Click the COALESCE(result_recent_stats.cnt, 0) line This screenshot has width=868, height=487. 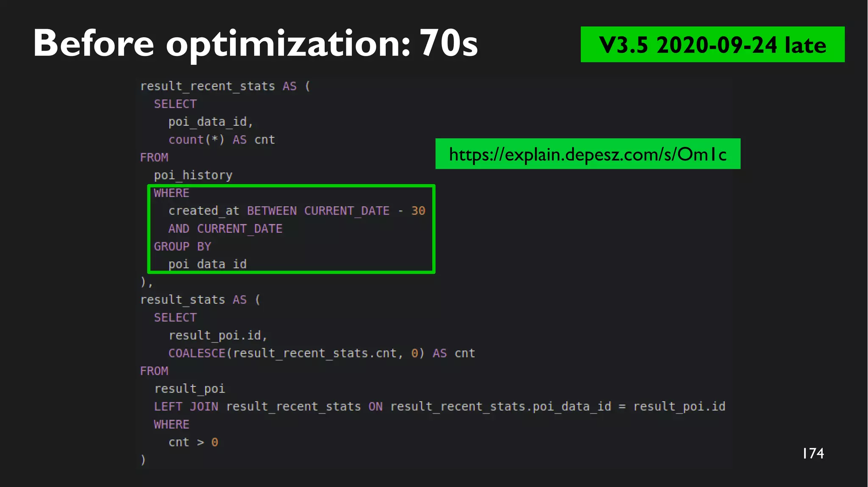click(x=322, y=353)
